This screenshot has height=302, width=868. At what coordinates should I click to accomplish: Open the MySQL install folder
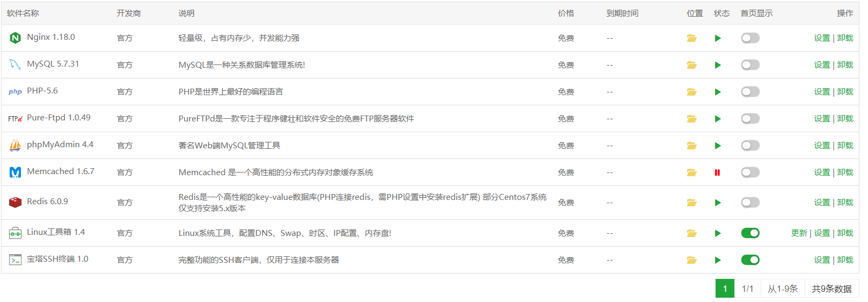point(691,65)
